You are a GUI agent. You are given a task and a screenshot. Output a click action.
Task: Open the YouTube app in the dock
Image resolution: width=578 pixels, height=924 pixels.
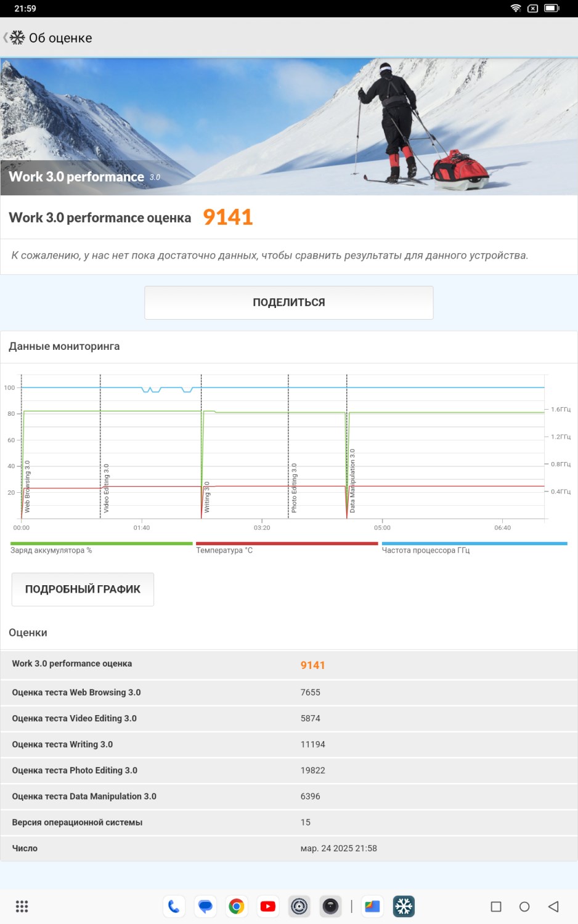268,906
